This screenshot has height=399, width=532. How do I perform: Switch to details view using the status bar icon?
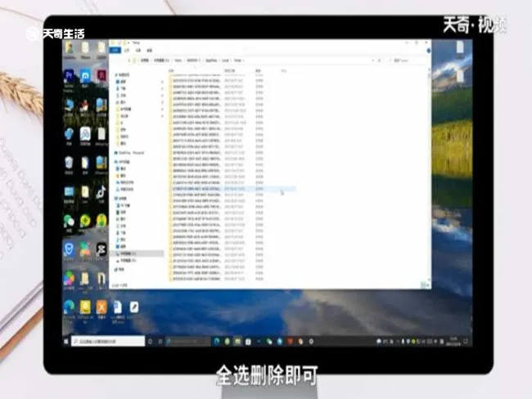(423, 285)
